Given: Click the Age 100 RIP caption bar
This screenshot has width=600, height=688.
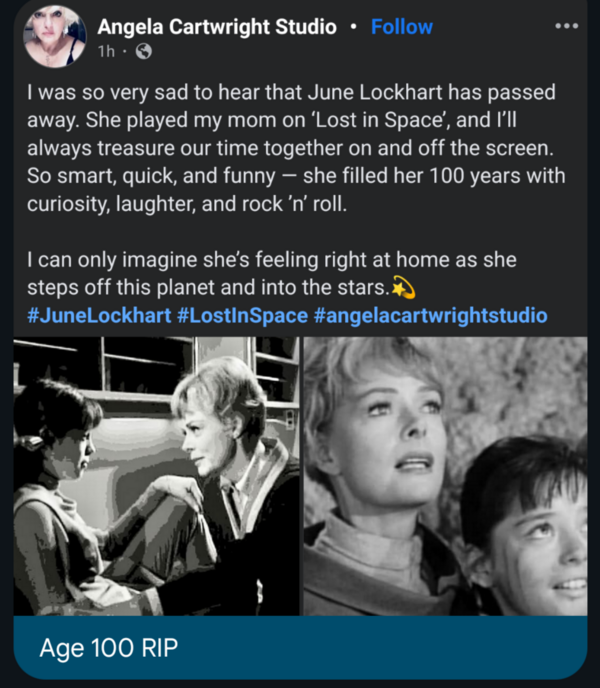Looking at the screenshot, I should [300, 648].
